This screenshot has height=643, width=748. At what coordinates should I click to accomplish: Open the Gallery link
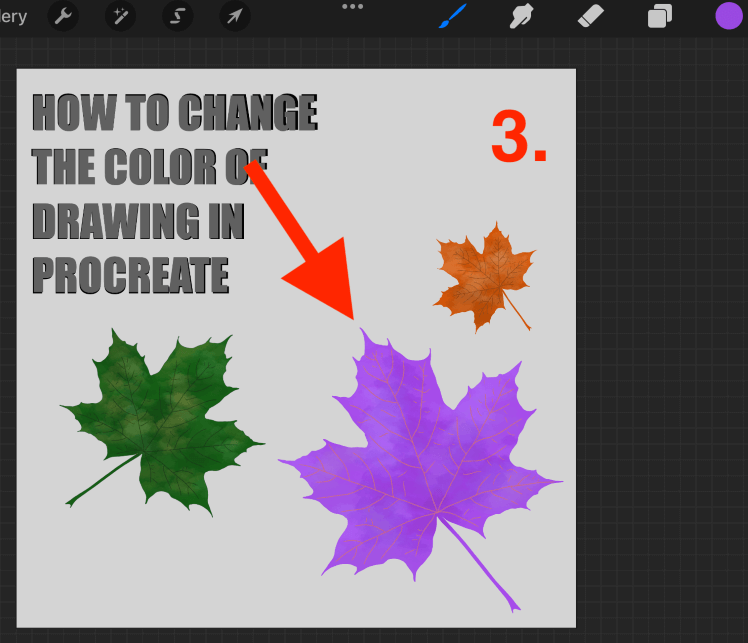click(x=13, y=16)
